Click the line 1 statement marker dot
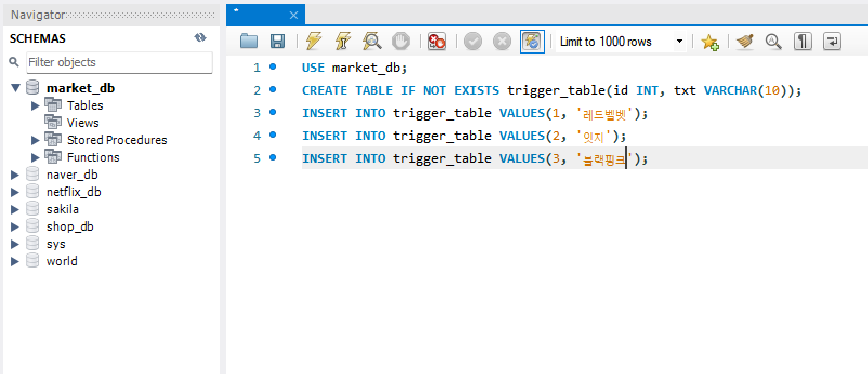868x374 pixels. coord(273,67)
